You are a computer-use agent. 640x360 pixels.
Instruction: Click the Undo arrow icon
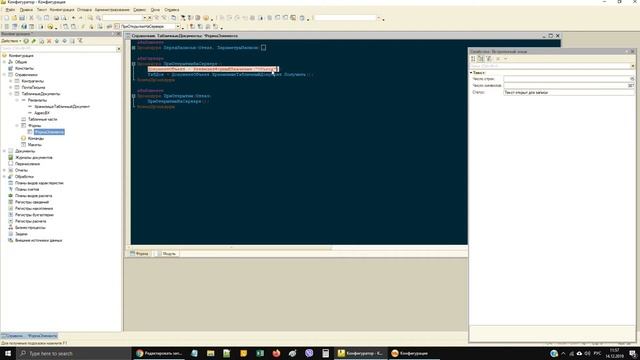coord(73,18)
